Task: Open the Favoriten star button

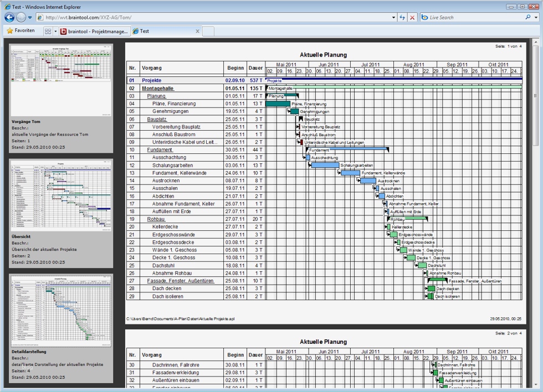Action: pos(21,31)
